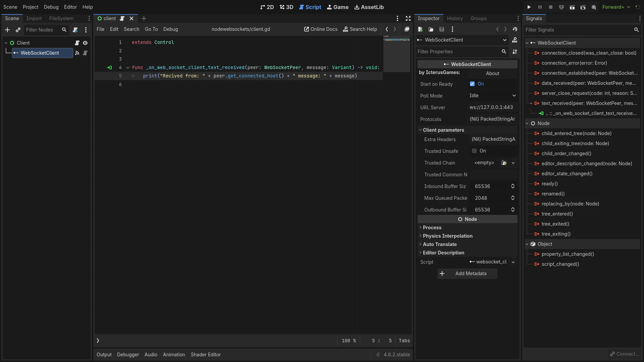Click the floating script window icon
This screenshot has width=644, height=362.
407,29
